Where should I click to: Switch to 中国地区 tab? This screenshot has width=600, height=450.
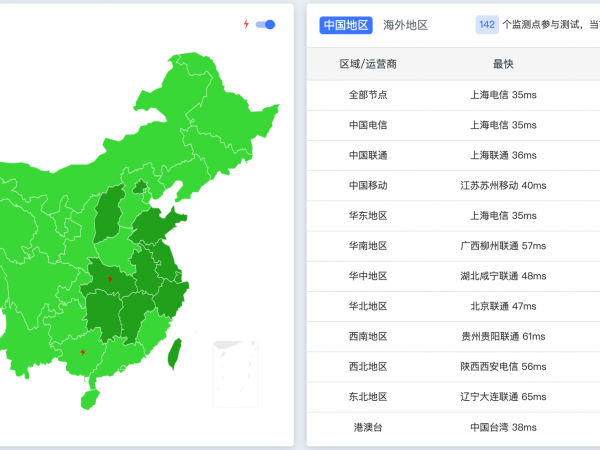[x=346, y=25]
